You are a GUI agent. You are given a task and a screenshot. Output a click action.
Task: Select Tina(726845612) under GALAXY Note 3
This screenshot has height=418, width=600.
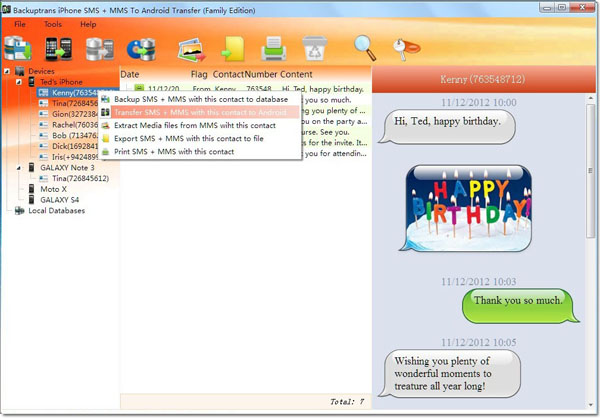click(80, 178)
